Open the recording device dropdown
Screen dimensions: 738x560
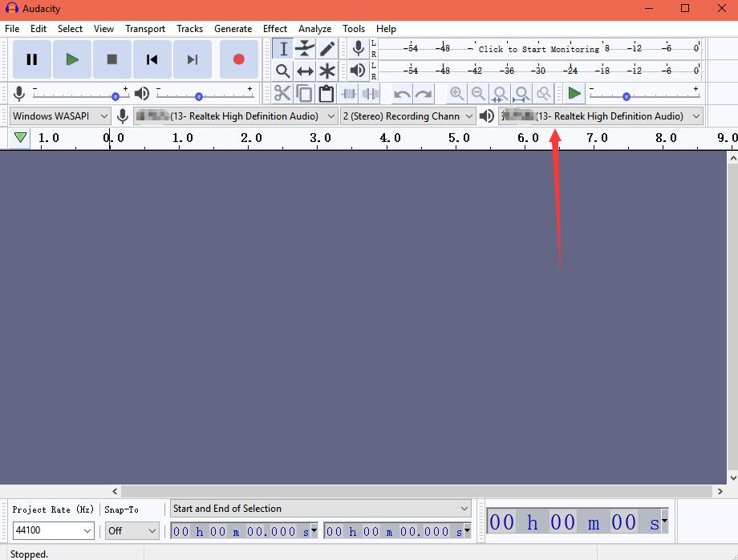pos(235,116)
